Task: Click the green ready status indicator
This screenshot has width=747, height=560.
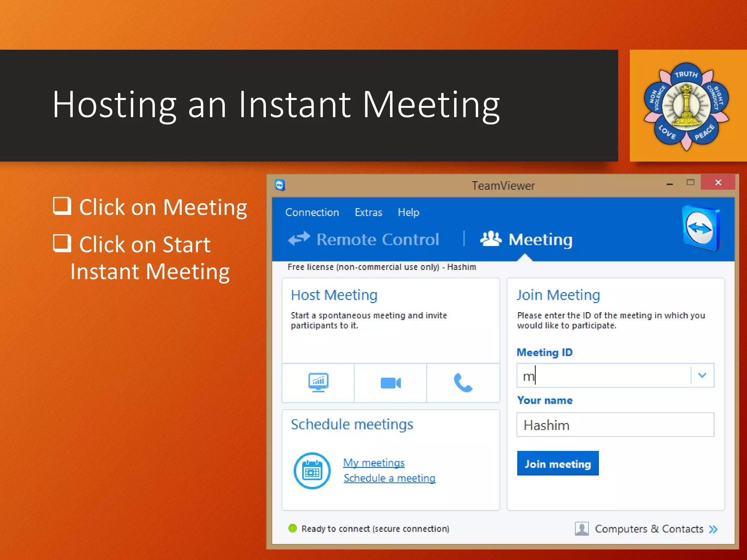Action: click(293, 528)
